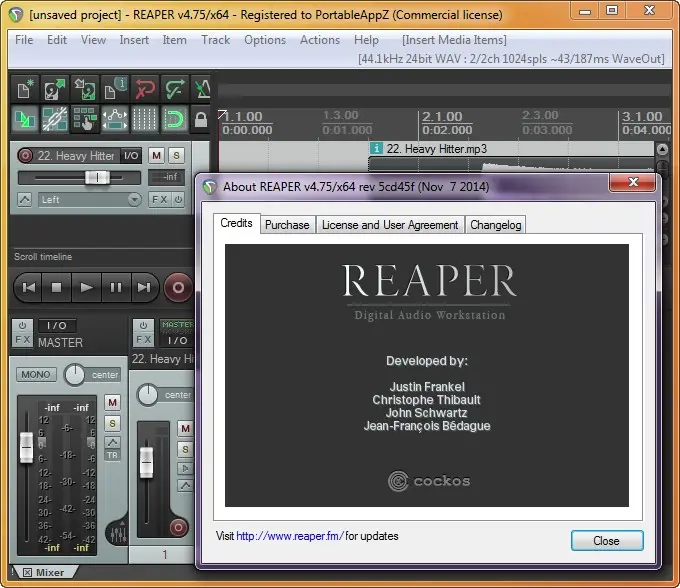Toggle move envelope points with items icon
680x588 pixels.
click(x=114, y=118)
